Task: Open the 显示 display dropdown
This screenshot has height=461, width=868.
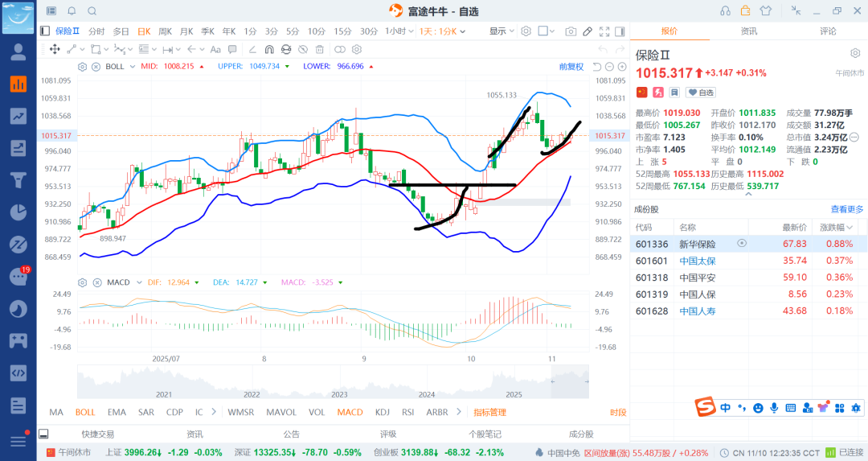Action: click(x=502, y=31)
